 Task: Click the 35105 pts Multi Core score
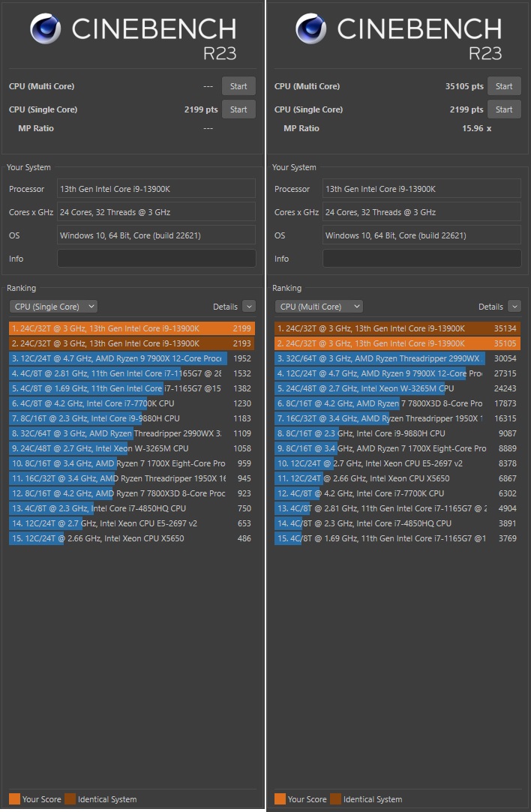pos(464,86)
